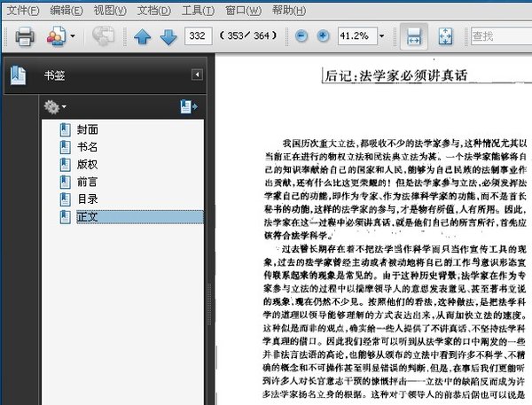Click the new bookmark icon
The height and width of the screenshot is (405, 532).
pyautogui.click(x=188, y=107)
